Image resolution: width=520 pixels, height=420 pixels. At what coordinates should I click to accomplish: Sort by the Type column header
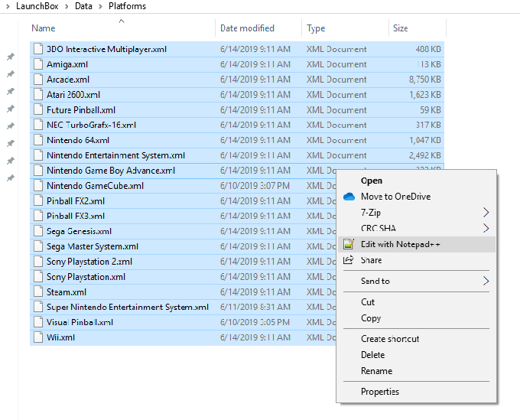(316, 28)
